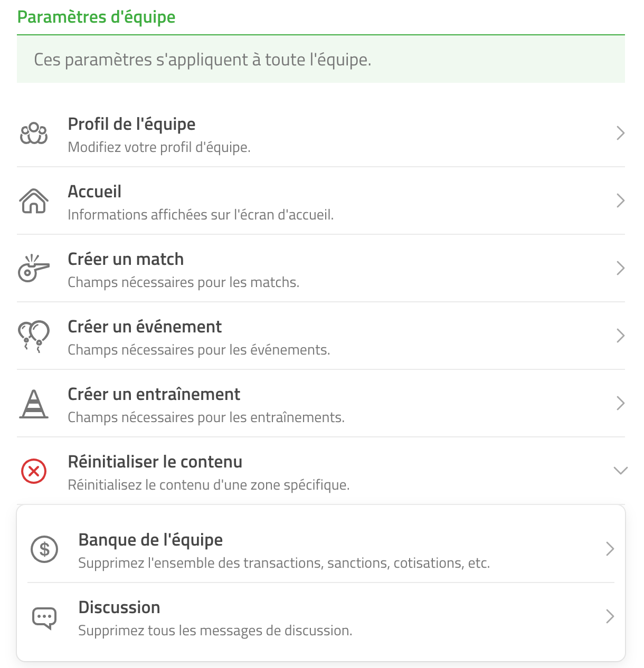This screenshot has width=644, height=668.
Task: Collapse the Réinitialiser le contenu section
Action: point(621,470)
